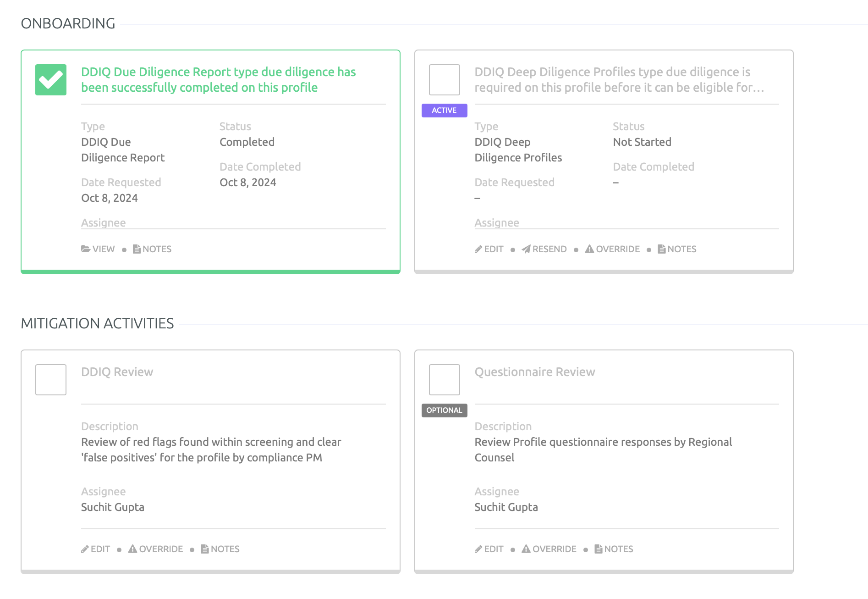Click the folder View icon in DDIQ Due Diligence card
The image size is (868, 599).
click(x=86, y=249)
